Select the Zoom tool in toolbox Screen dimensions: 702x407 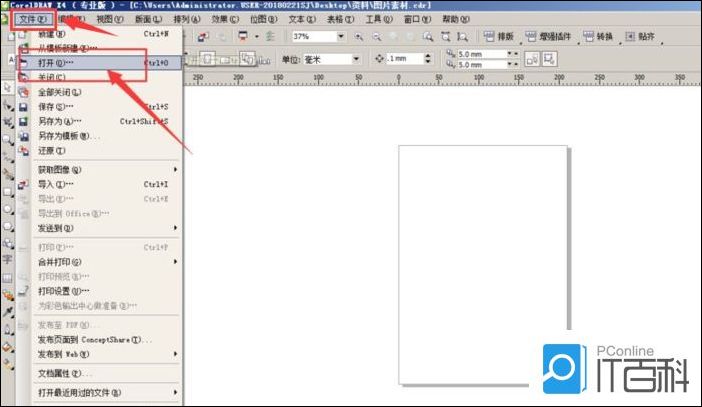[x=8, y=141]
